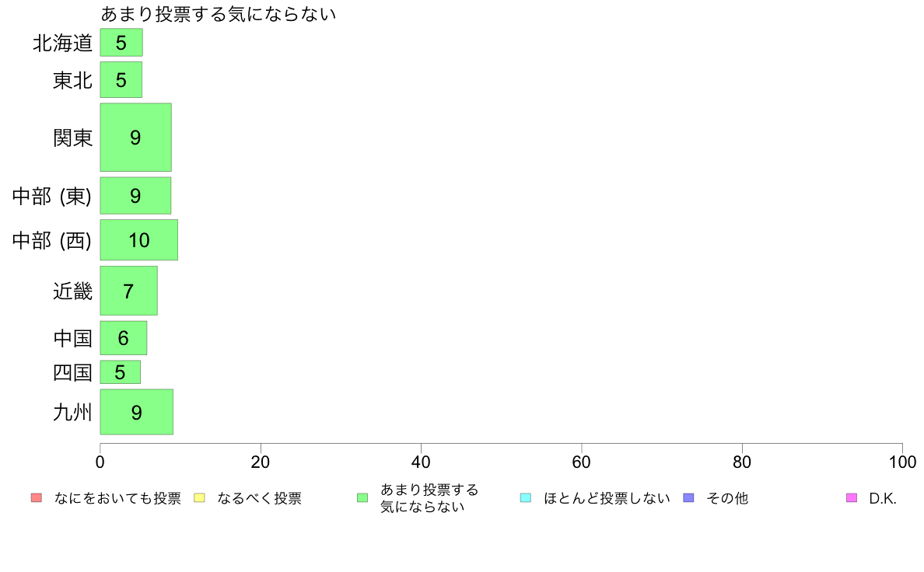Click the cyan ほとんど投票しない legend swatch
Viewport: 924px width, 572px height.
point(526,497)
